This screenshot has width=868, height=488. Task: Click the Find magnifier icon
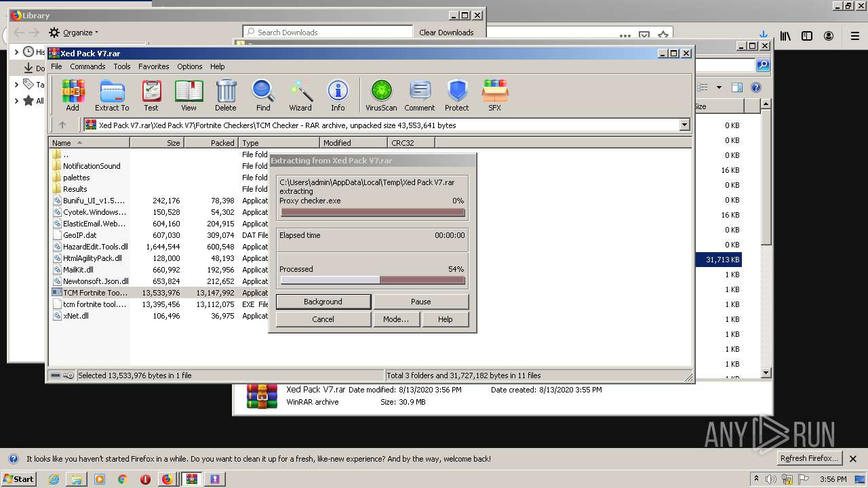[x=263, y=95]
